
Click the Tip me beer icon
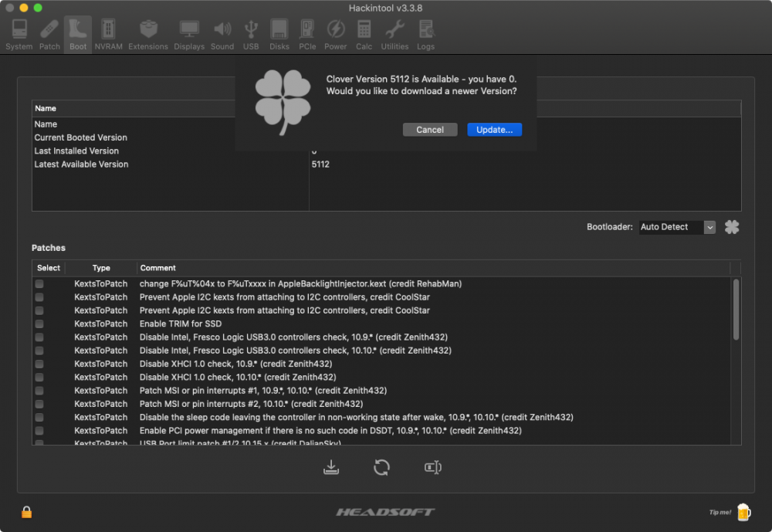coord(743,512)
